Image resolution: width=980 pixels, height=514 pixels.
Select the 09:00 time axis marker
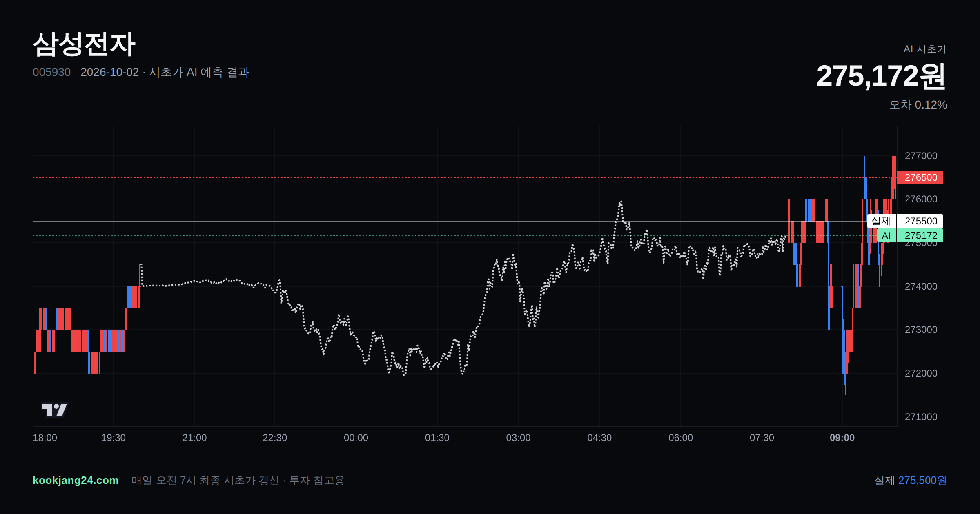click(x=842, y=438)
